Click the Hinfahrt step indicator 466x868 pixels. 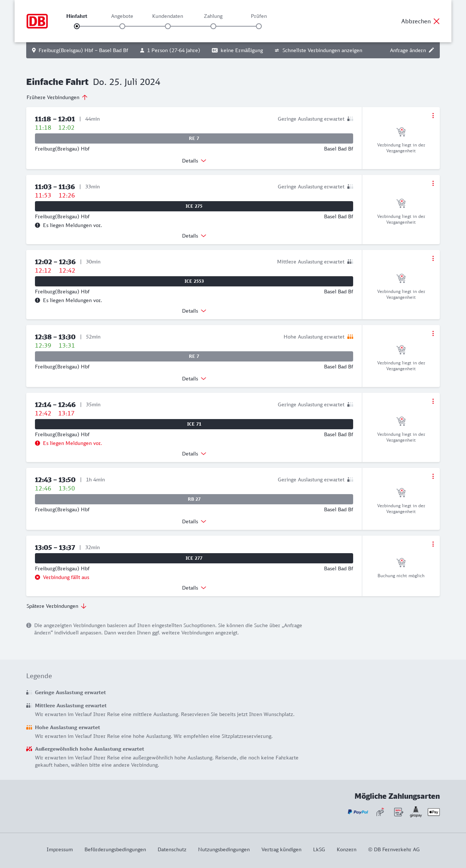pyautogui.click(x=77, y=26)
